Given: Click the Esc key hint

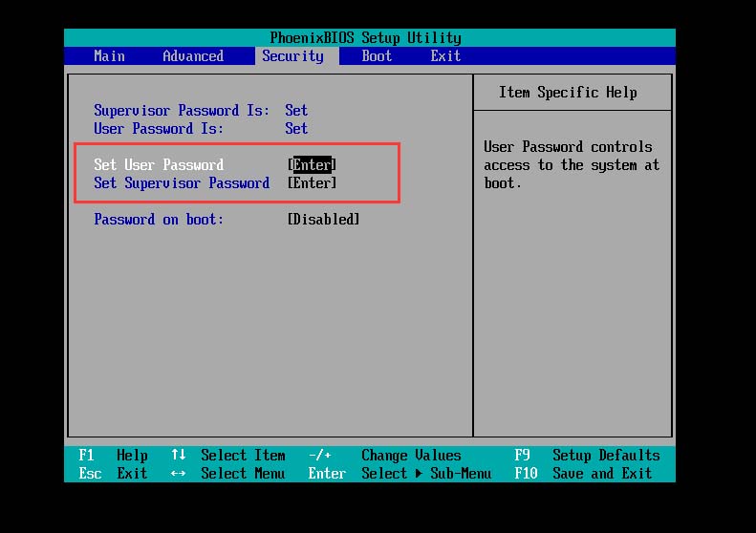Looking at the screenshot, I should pos(90,473).
